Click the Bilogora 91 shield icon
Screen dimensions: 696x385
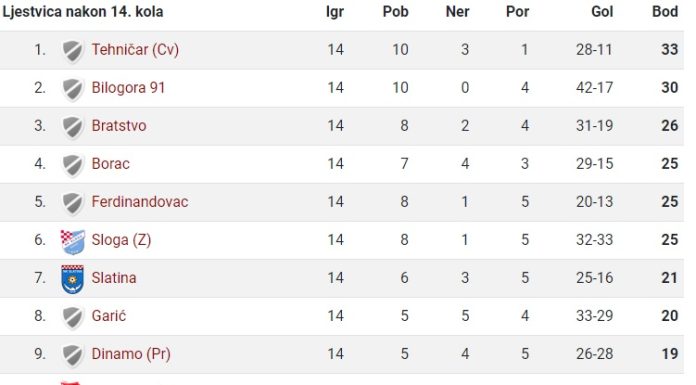73,89
